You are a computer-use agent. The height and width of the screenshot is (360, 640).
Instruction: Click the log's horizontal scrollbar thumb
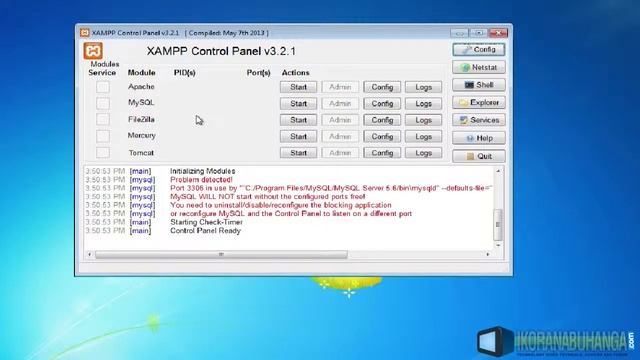[x=221, y=254]
